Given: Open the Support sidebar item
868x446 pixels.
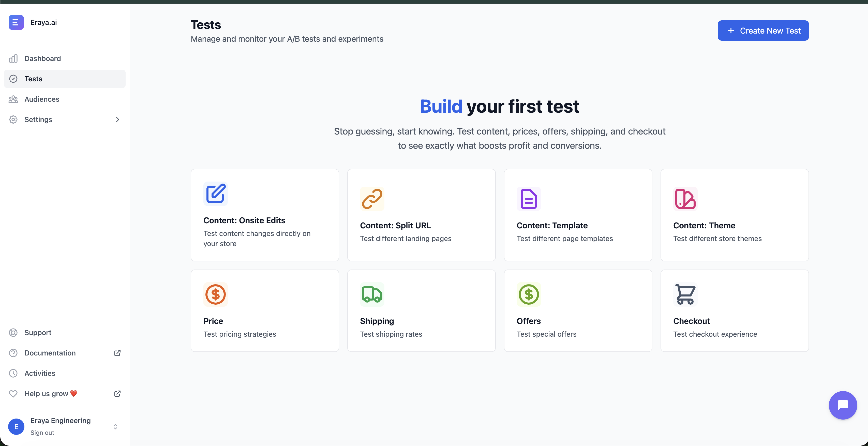Looking at the screenshot, I should coord(38,332).
